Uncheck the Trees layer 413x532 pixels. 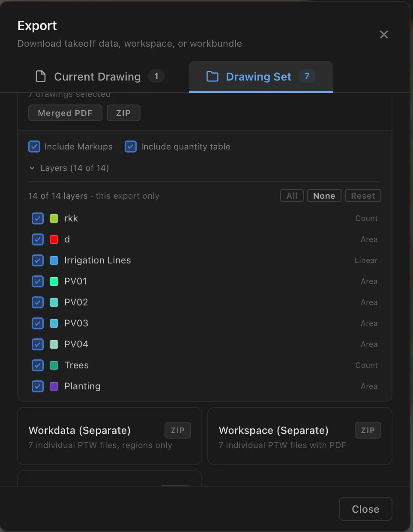click(38, 365)
